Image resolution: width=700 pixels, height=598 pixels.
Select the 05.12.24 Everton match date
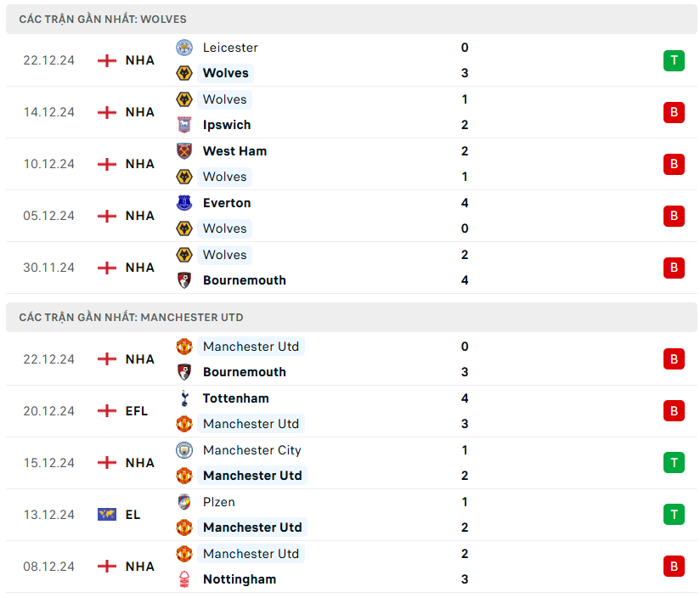coord(48,216)
